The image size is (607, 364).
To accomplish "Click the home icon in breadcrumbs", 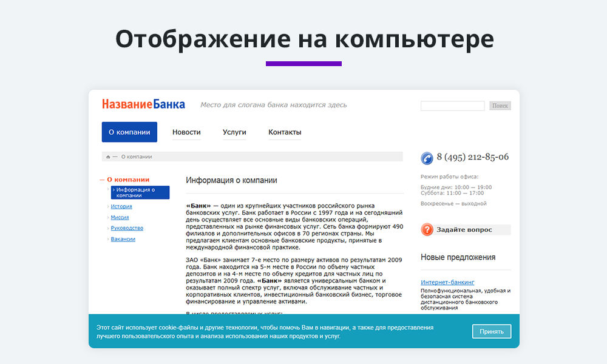I will pyautogui.click(x=108, y=157).
